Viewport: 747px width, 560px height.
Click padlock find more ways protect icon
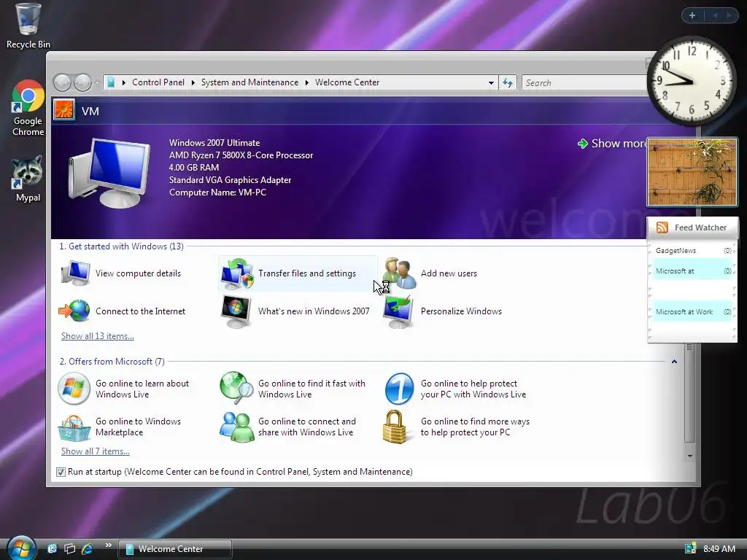pyautogui.click(x=395, y=427)
